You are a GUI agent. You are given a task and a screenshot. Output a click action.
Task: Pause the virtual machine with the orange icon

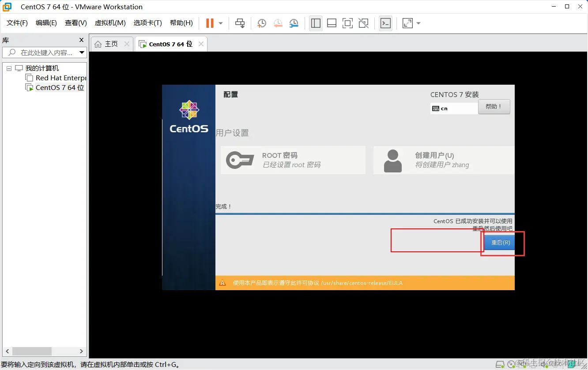click(x=210, y=23)
